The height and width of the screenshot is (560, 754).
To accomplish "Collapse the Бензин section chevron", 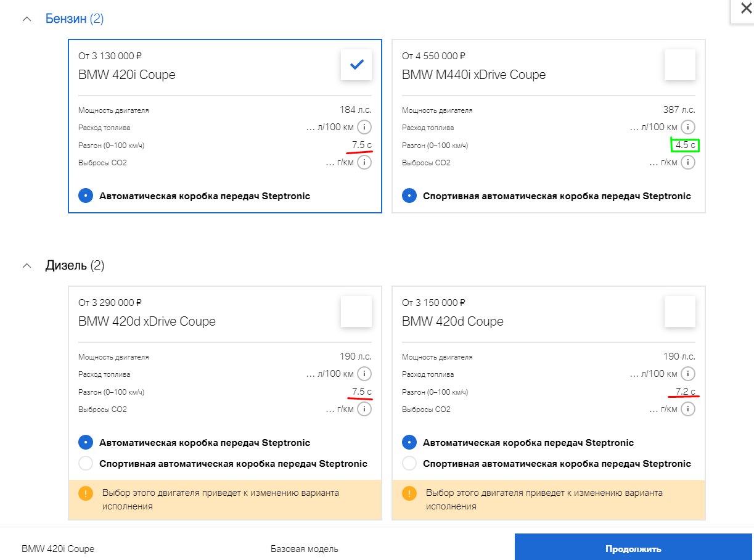I will (x=27, y=19).
